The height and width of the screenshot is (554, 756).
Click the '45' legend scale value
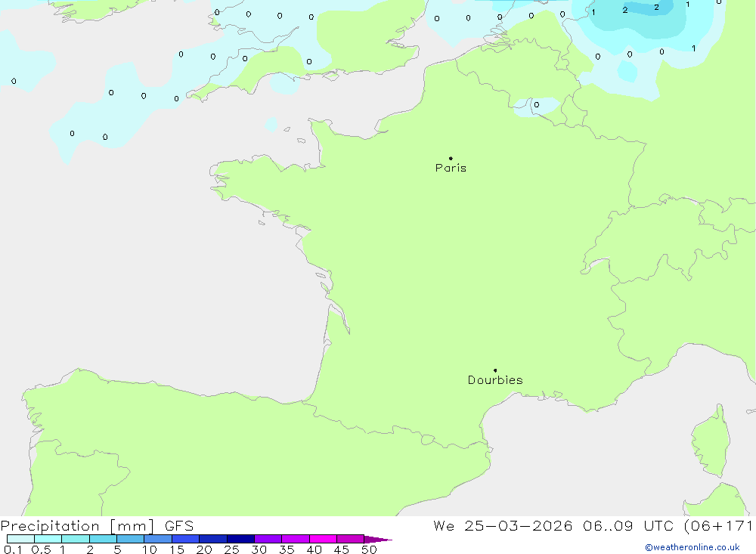click(x=342, y=549)
